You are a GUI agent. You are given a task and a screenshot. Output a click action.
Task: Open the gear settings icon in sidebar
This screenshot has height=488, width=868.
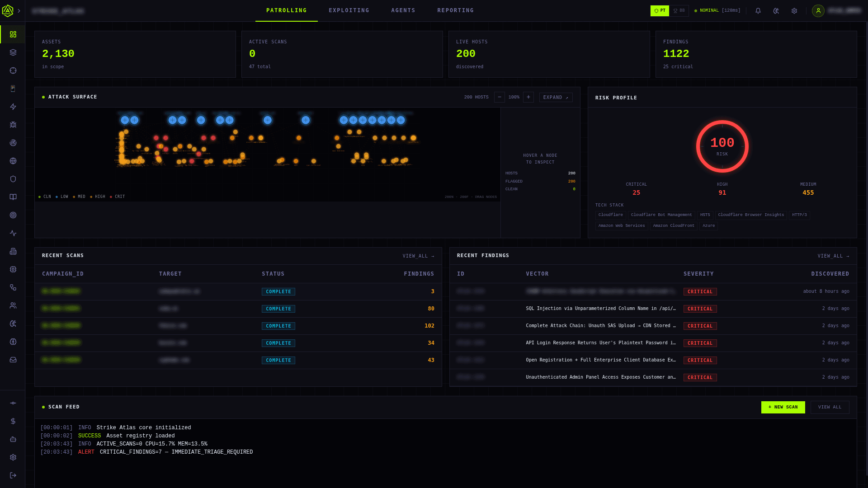pos(13,457)
